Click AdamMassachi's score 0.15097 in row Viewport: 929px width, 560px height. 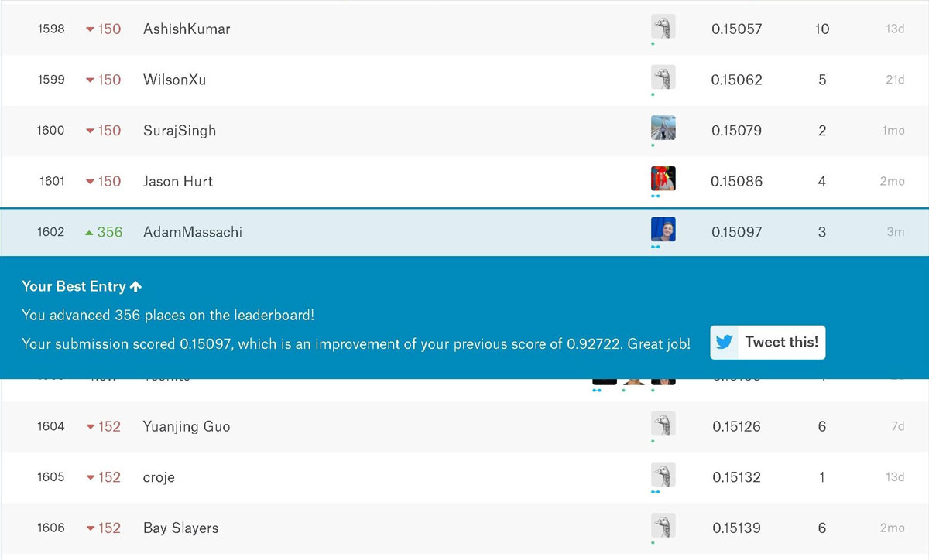[736, 232]
